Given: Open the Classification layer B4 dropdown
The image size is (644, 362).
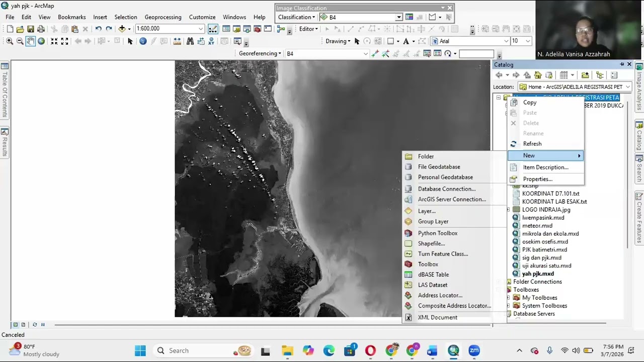Looking at the screenshot, I should [398, 17].
